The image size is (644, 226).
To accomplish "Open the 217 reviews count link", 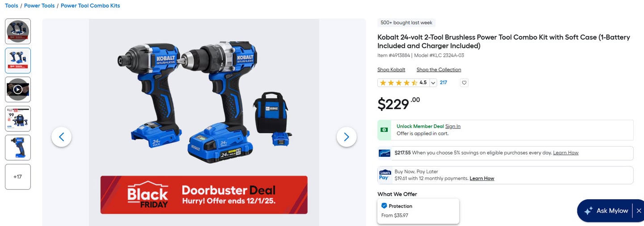I will pos(443,83).
